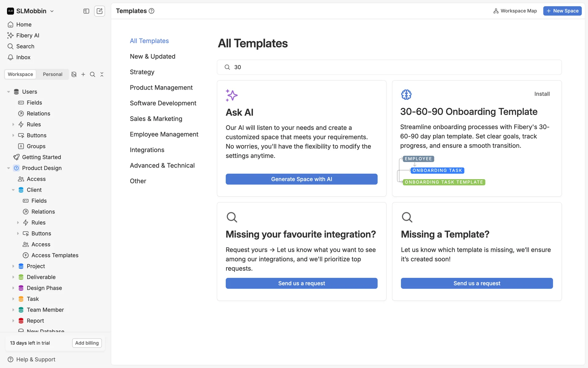588x368 pixels.
Task: Expand the Design Phase database node
Action: point(13,288)
